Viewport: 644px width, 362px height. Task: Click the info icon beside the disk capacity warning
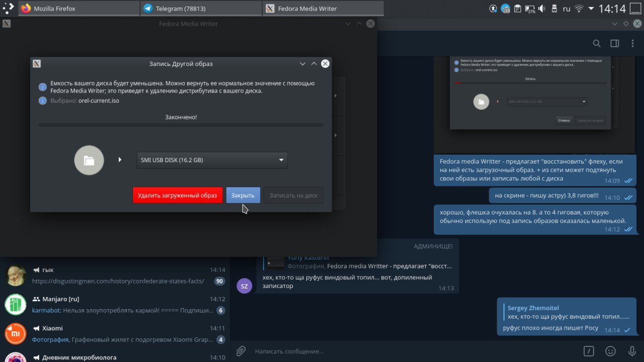[43, 87]
